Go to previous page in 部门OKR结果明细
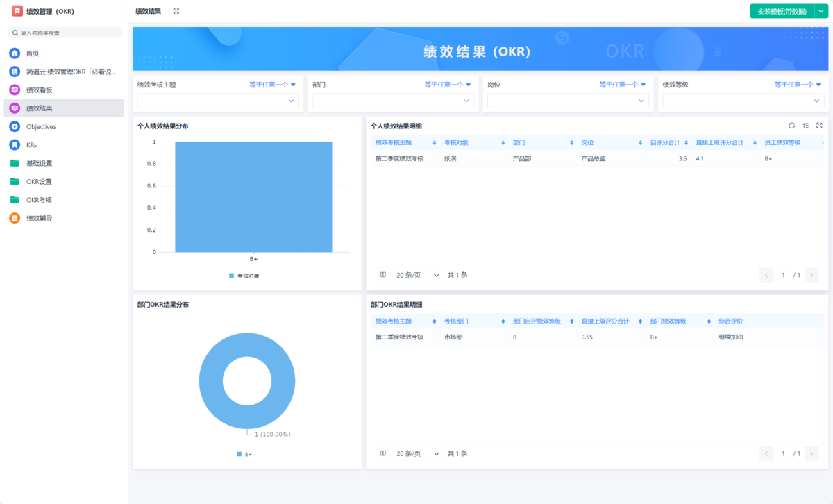The image size is (833, 504). tap(767, 453)
